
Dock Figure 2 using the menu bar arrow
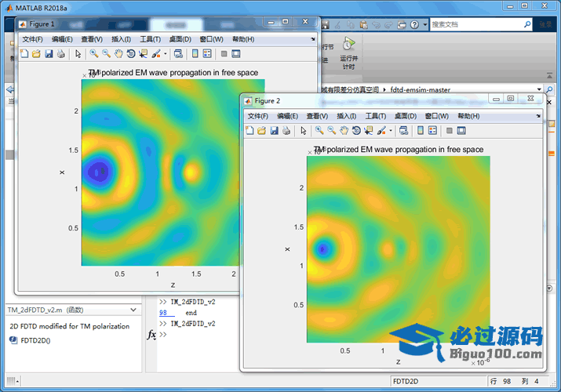538,116
